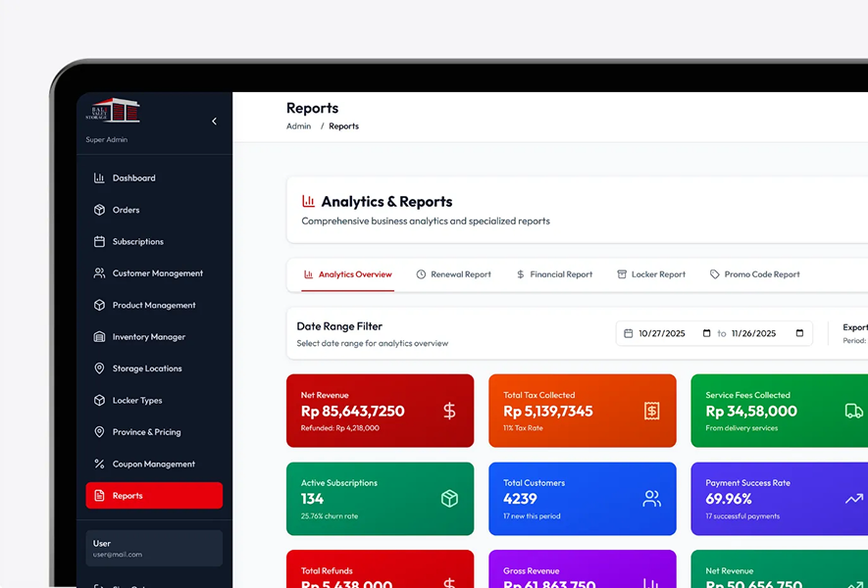Open the Payment Success Rate 69.96% card
This screenshot has height=588, width=868.
tap(780, 499)
